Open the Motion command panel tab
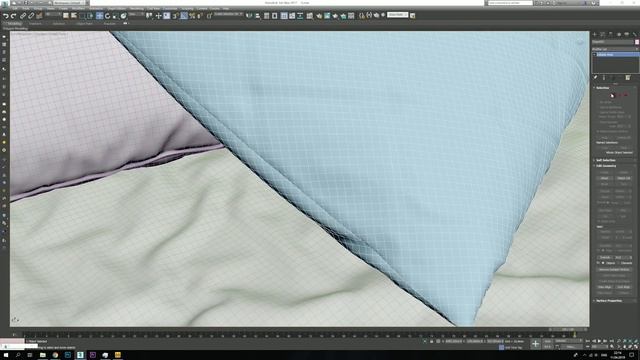Image resolution: width=640 pixels, height=360 pixels. click(x=619, y=34)
